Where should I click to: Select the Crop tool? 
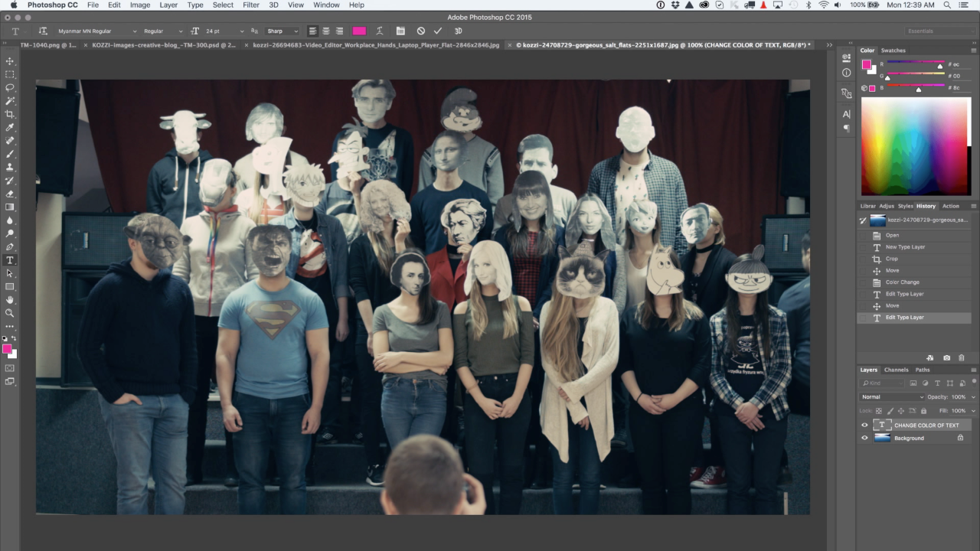click(10, 114)
